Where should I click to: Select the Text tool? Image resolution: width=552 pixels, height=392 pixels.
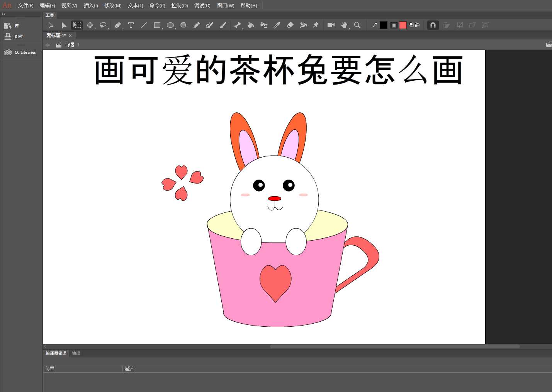click(131, 25)
